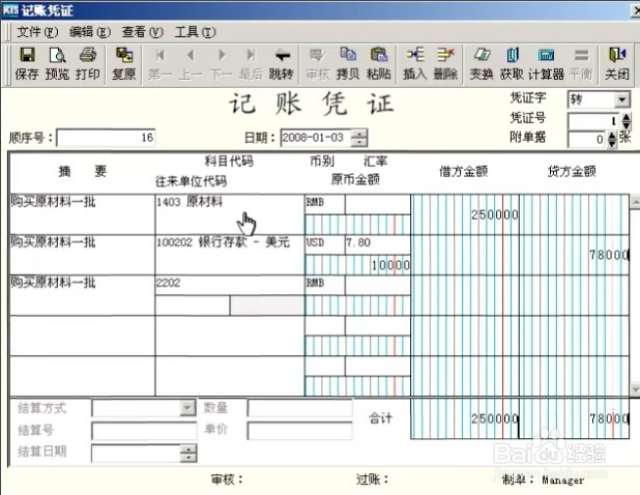Click scroll up arrow of voucher grid
The height and width of the screenshot is (495, 640).
pyautogui.click(x=635, y=201)
